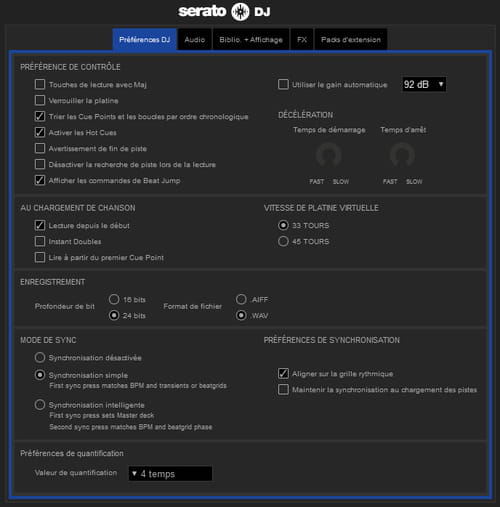The width and height of the screenshot is (500, 507).
Task: Click the Préférences de quantification heading
Action: point(72,453)
